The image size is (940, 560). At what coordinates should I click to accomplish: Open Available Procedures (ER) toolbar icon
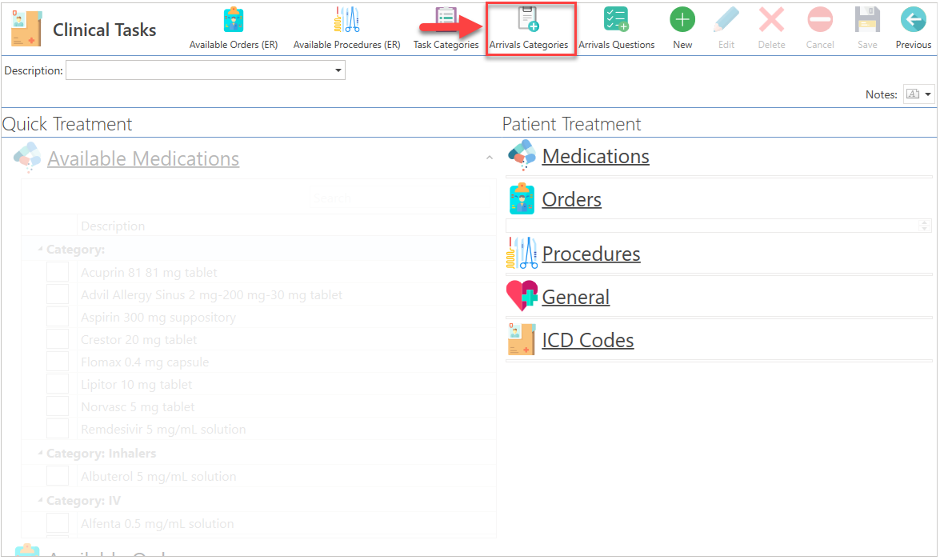click(346, 20)
